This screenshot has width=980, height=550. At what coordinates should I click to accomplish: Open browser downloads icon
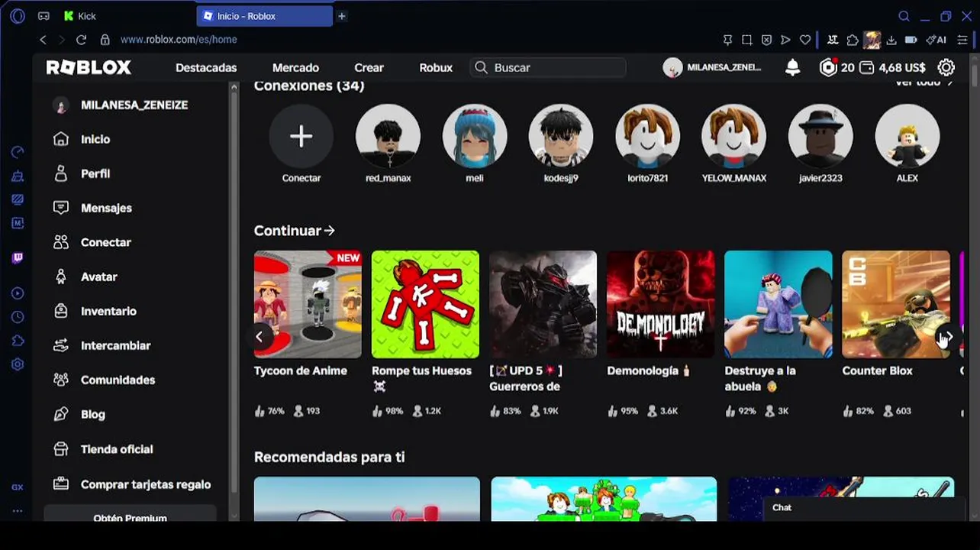(891, 40)
